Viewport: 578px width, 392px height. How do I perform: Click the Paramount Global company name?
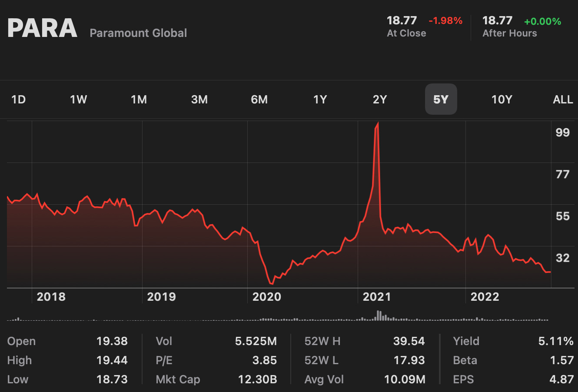(x=138, y=33)
